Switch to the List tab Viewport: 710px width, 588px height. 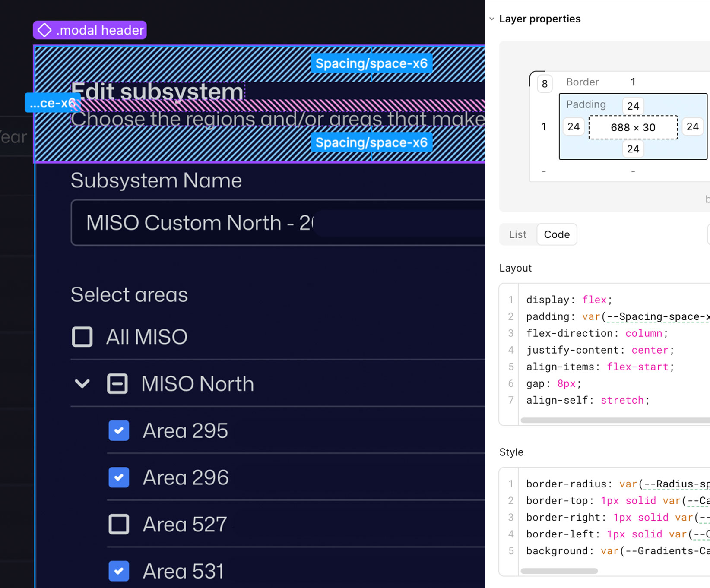(x=517, y=234)
